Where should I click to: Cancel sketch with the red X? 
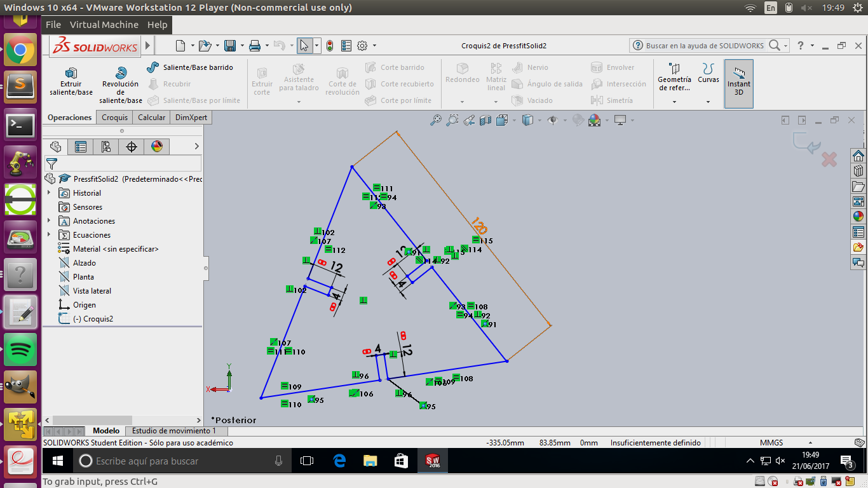click(x=829, y=159)
